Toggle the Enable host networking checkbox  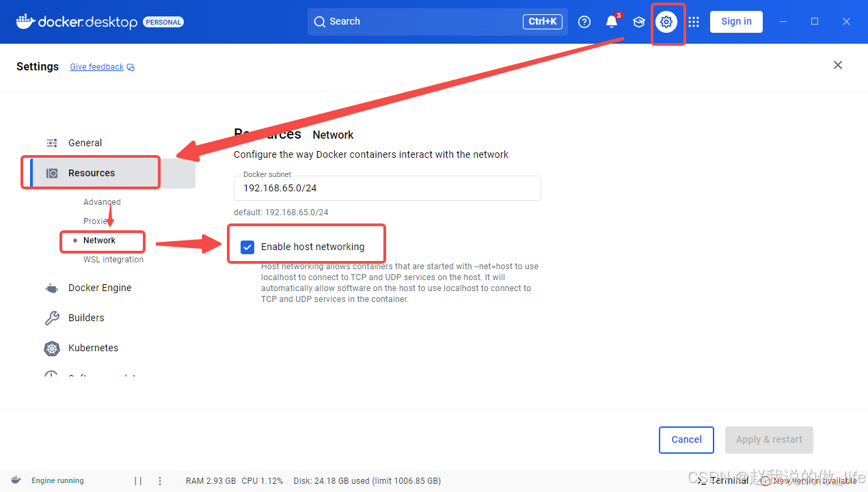pos(247,247)
